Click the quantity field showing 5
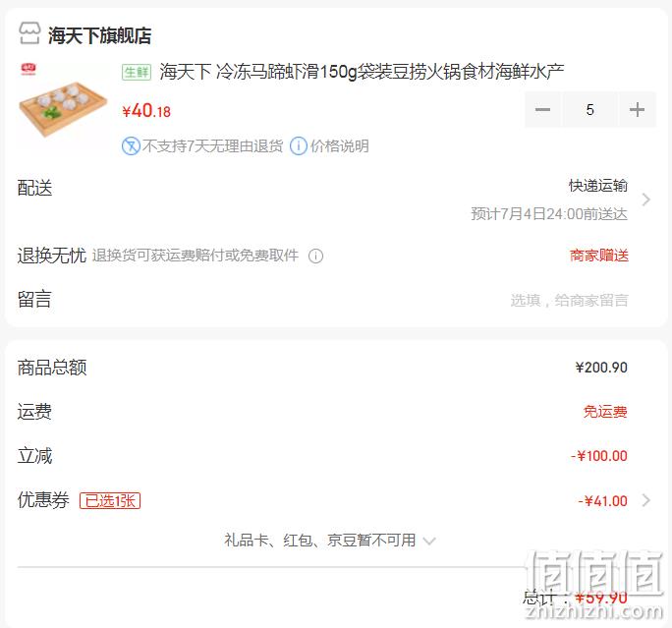672x628 pixels. pos(589,110)
